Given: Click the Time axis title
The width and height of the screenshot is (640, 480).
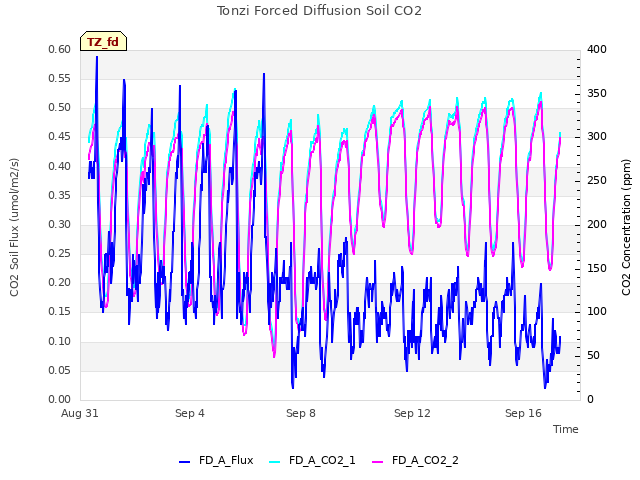Looking at the screenshot, I should pos(566,429).
